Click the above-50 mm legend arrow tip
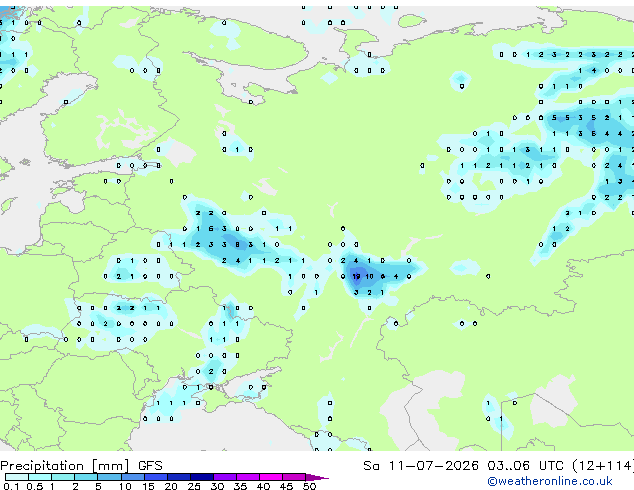634x490 pixels. (x=317, y=477)
